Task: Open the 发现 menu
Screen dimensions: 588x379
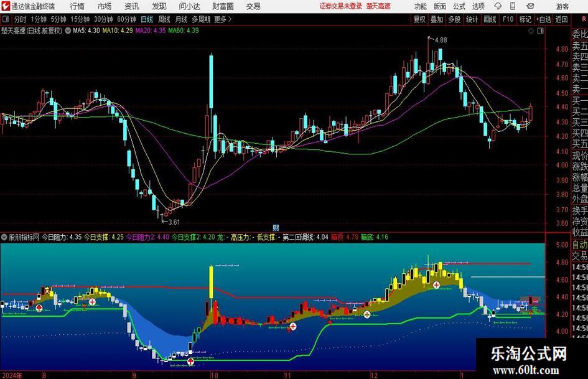Action: 159,6
